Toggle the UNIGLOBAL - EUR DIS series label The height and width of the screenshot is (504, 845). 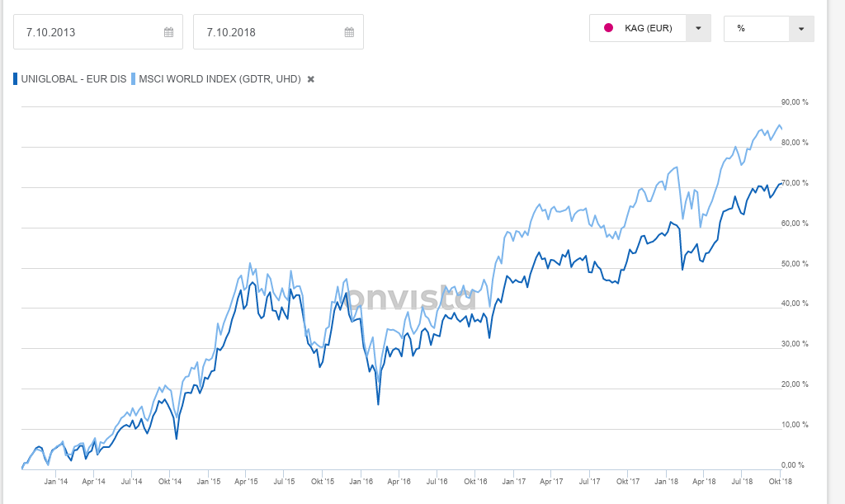click(x=73, y=79)
